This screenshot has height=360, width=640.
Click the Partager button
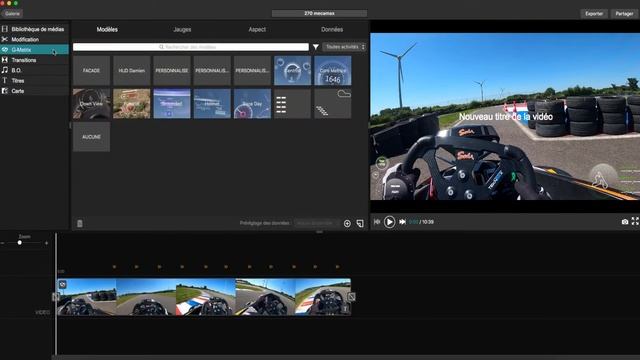(x=624, y=13)
